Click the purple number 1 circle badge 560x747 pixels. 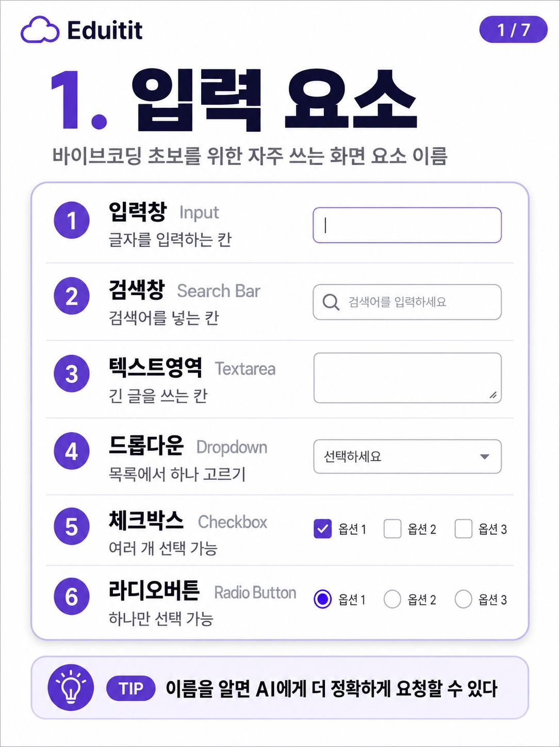72,220
